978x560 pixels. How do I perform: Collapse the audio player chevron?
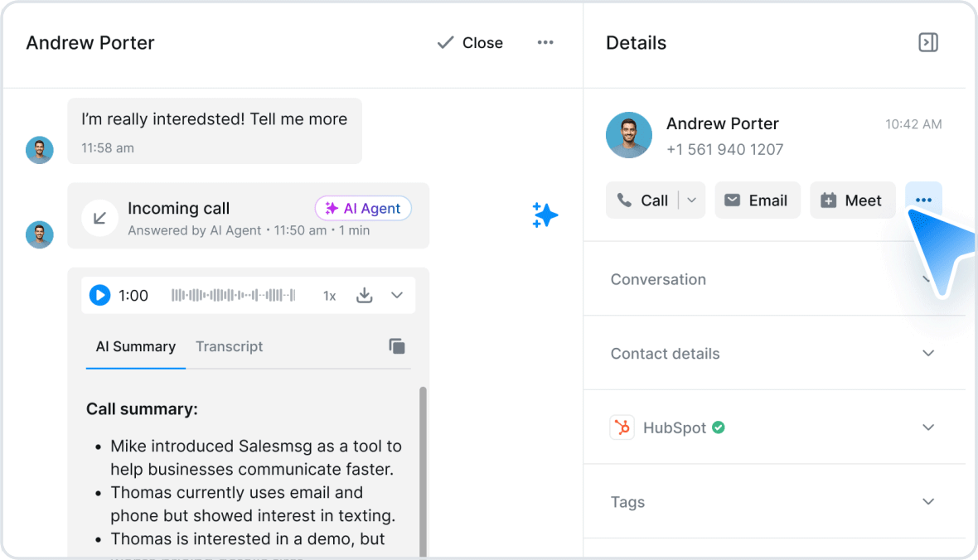click(397, 295)
